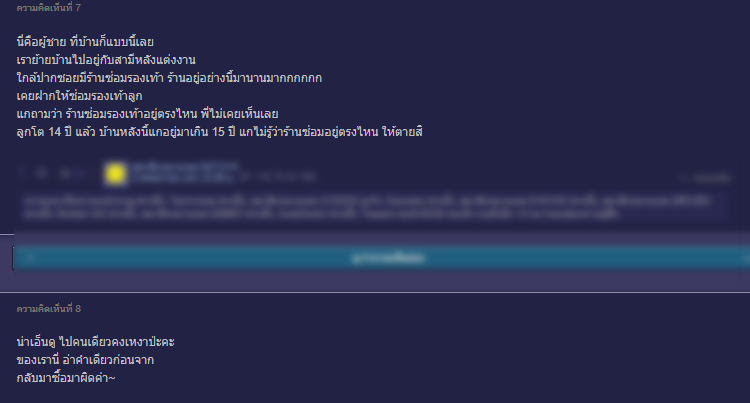Click the icon at right end of teal bar
750x403 pixels.
coord(746,258)
